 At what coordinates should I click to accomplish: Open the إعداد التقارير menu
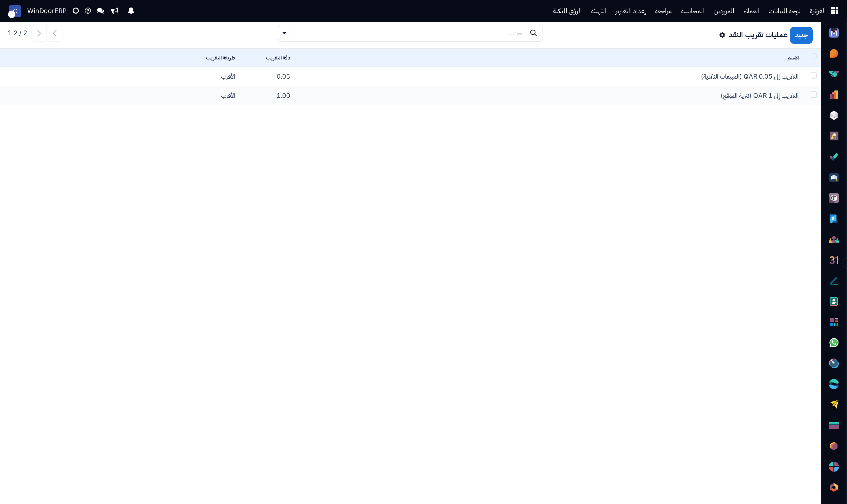[630, 11]
